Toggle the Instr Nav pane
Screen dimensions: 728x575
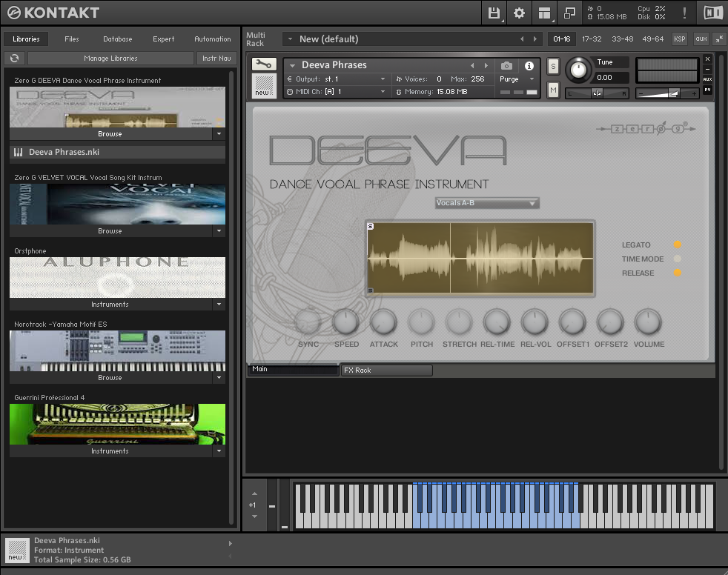(216, 58)
